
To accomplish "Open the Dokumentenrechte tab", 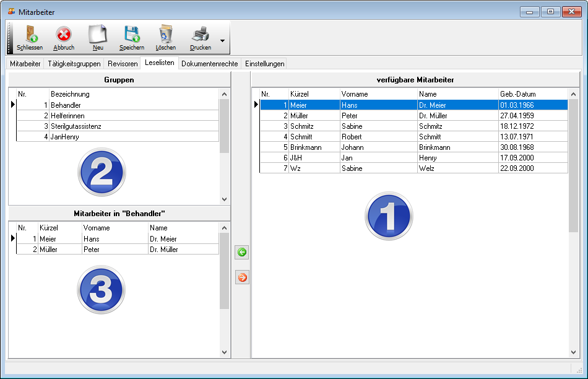I will tap(209, 64).
